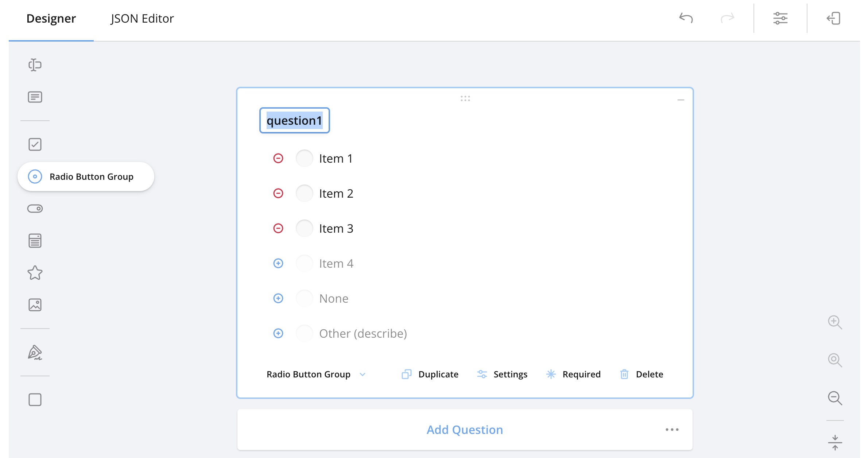Select the Signature pad toolbox icon
Screen dimensions: 868x458
pyautogui.click(x=35, y=353)
